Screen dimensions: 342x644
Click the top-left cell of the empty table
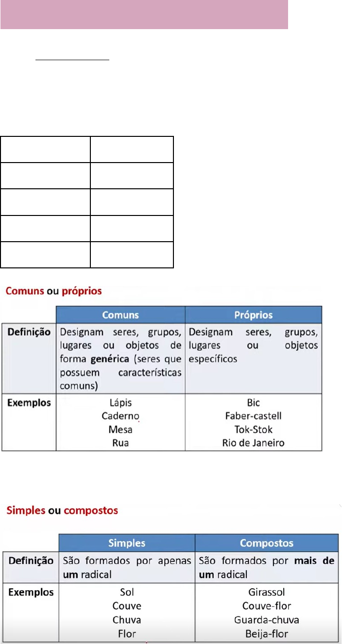coord(45,149)
